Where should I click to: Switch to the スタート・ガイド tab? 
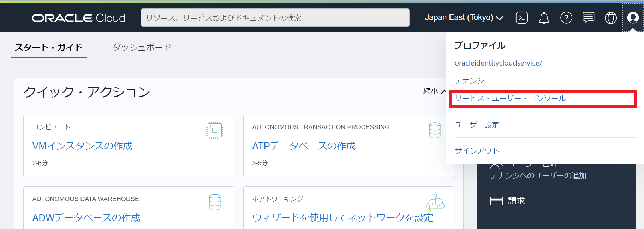click(49, 47)
